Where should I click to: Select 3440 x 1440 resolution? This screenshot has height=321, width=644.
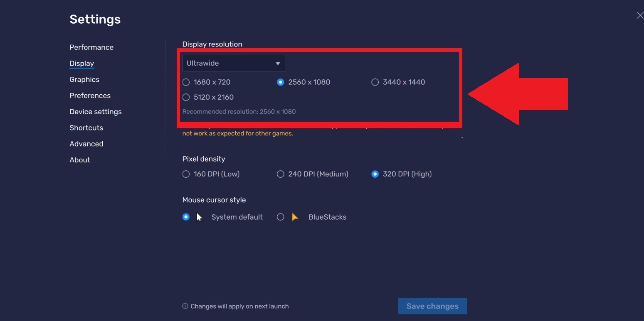[375, 82]
